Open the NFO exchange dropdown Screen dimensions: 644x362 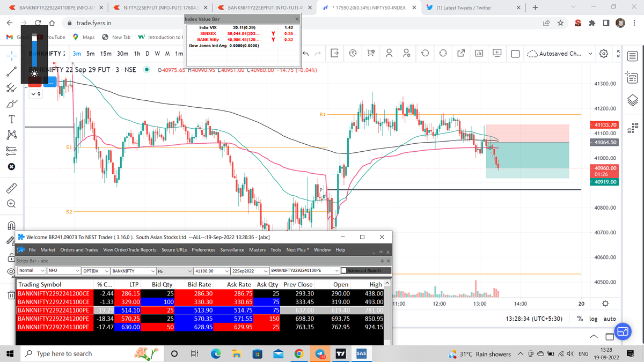64,271
